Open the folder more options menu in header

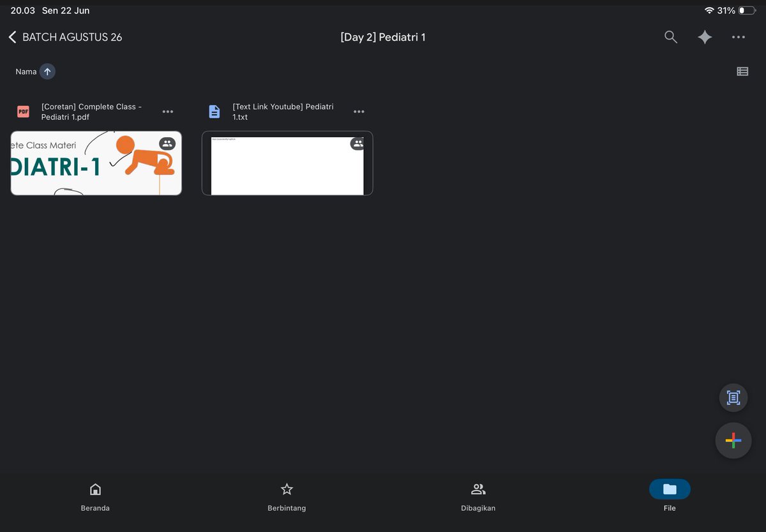[x=739, y=37]
